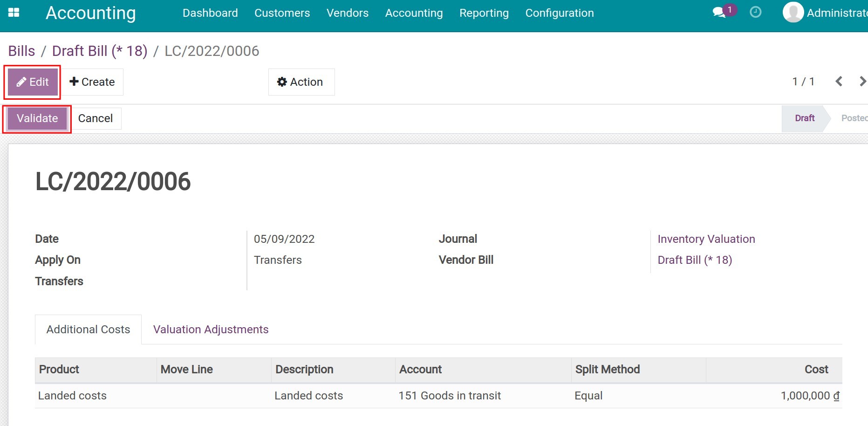Viewport: 868px width, 426px height.
Task: Switch to Valuation Adjustments tab
Action: (x=211, y=330)
